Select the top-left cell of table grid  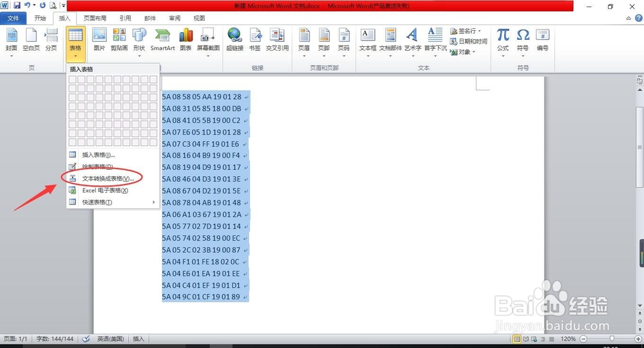click(x=73, y=79)
